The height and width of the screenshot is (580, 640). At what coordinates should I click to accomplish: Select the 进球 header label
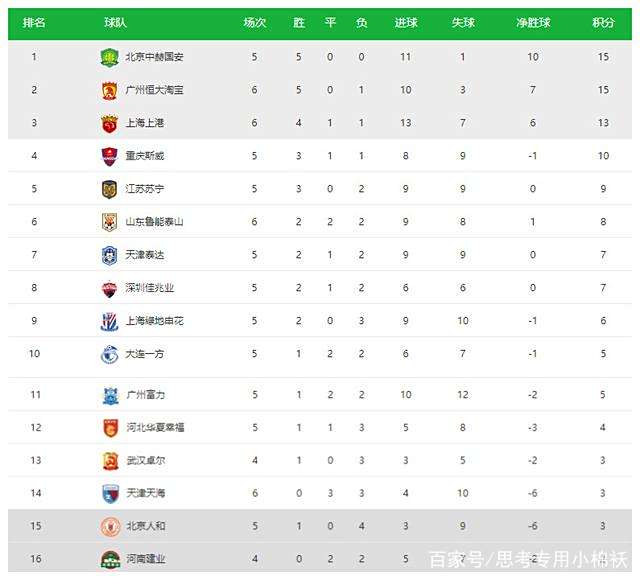(x=406, y=22)
